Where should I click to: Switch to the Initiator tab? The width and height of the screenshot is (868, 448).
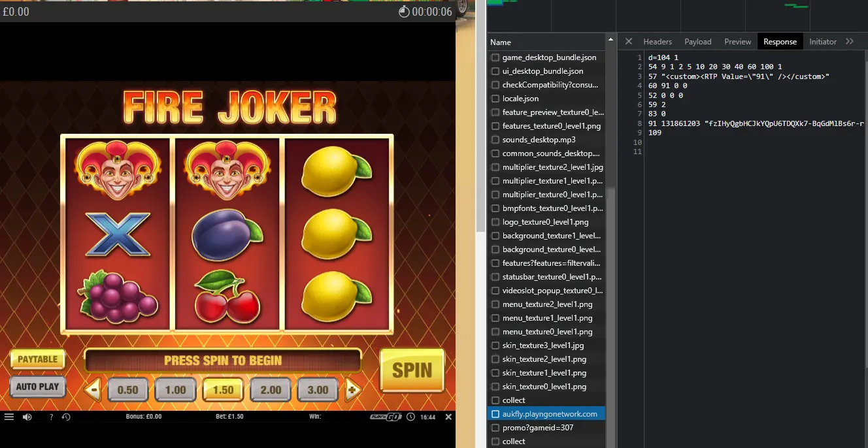point(823,41)
